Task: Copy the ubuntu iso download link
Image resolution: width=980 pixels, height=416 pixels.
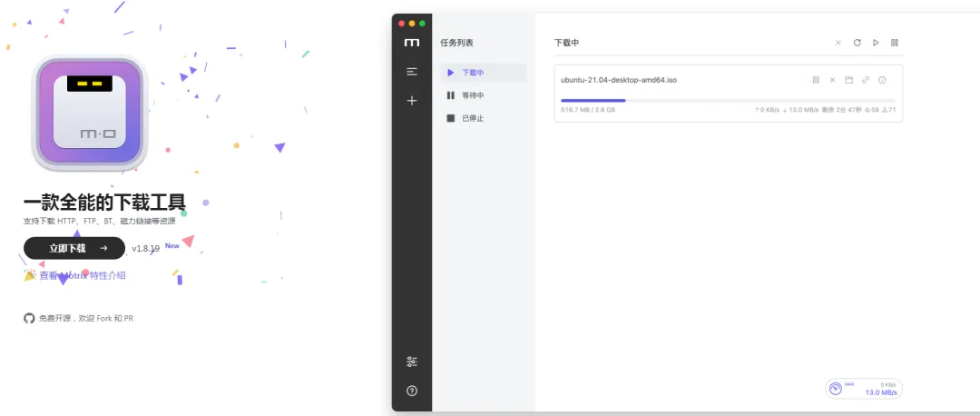Action: [x=866, y=80]
